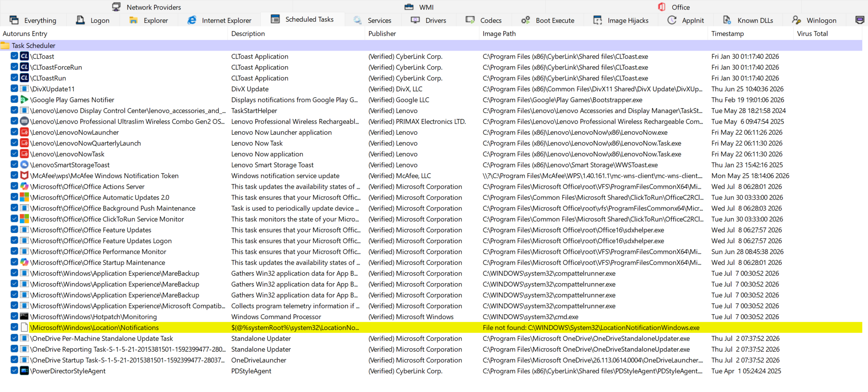Toggle the Office Feature Updates Logon checkbox
This screenshot has width=868, height=392.
[14, 241]
